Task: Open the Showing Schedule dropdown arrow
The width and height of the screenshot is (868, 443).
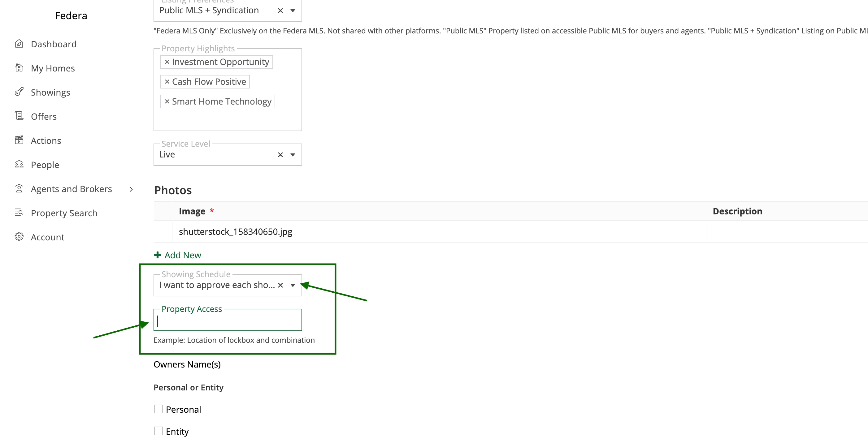Action: point(293,286)
